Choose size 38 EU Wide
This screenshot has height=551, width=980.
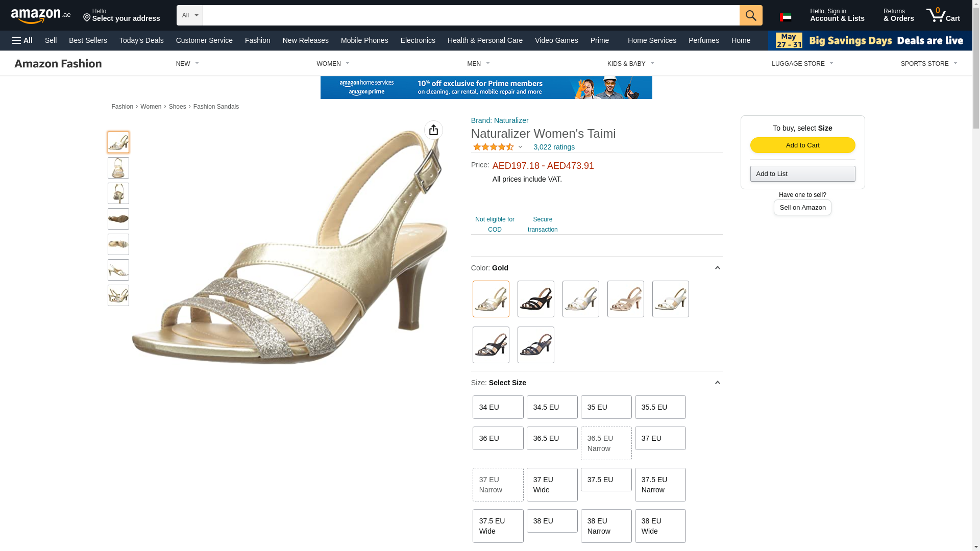tap(660, 526)
